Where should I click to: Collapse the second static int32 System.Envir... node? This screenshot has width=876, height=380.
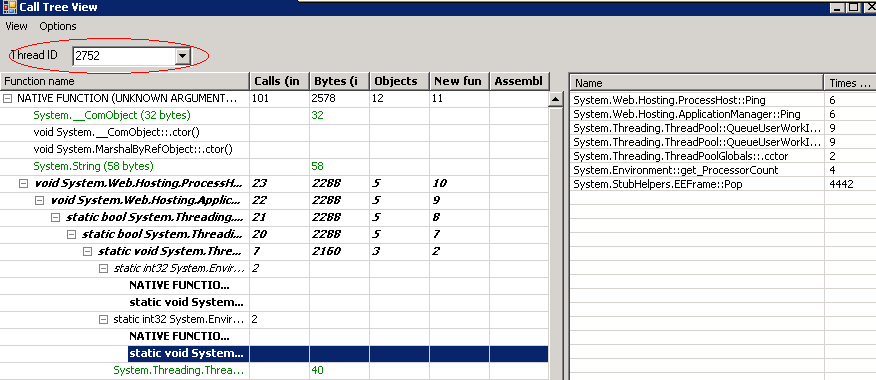pos(103,320)
